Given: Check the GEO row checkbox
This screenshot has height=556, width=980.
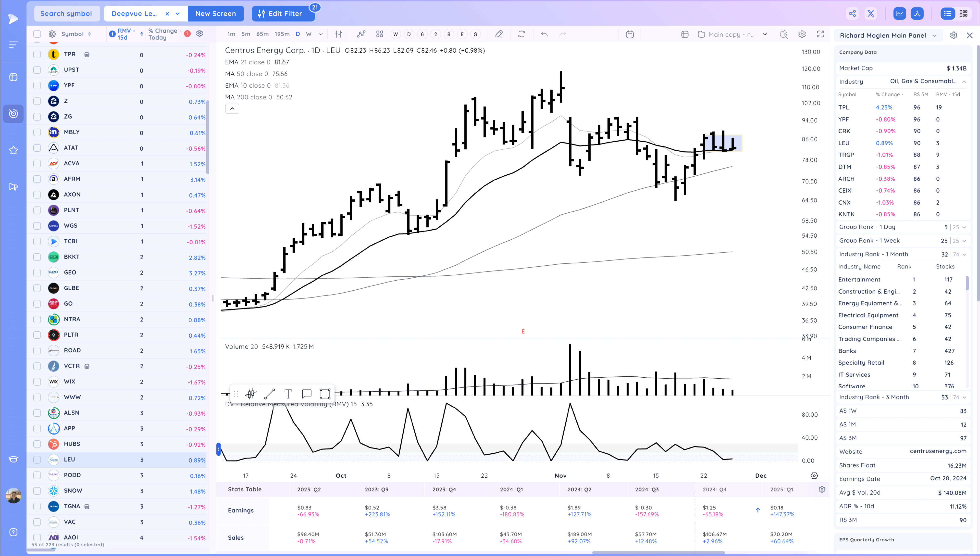Looking at the screenshot, I should point(37,272).
